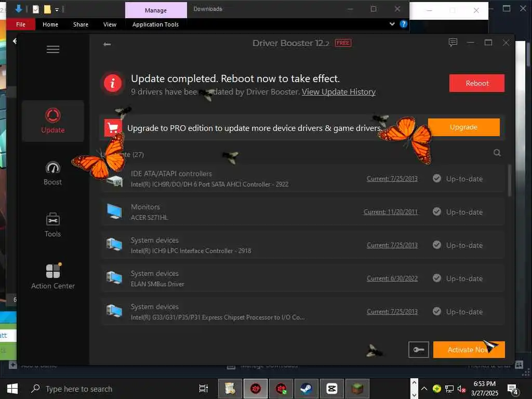
Task: Open the View Update History link
Action: (x=339, y=91)
